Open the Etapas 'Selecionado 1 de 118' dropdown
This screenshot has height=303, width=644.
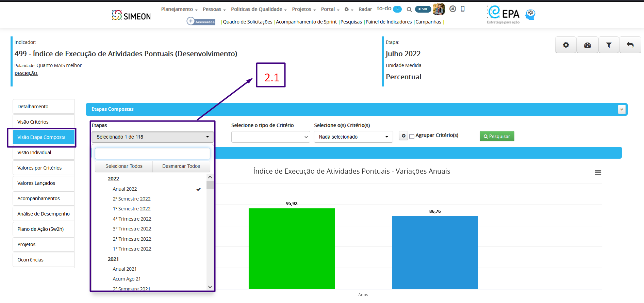[152, 137]
